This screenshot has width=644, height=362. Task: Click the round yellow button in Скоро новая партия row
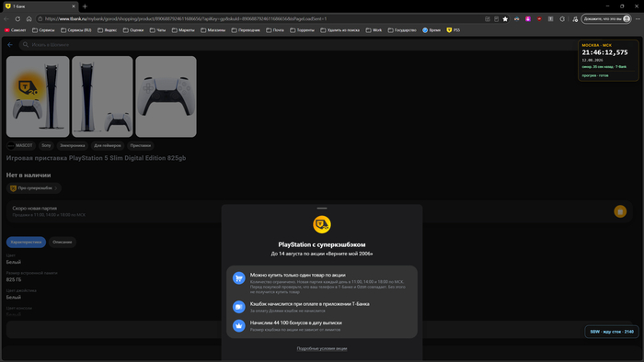(620, 211)
